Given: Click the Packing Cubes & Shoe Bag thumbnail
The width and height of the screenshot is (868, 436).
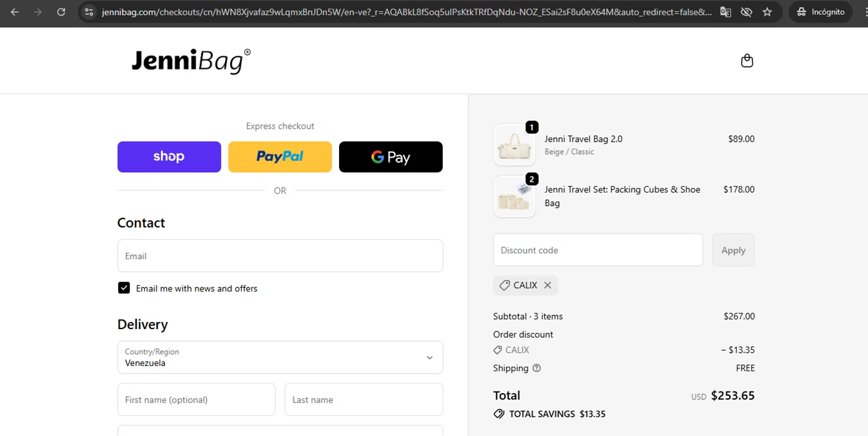Looking at the screenshot, I should pos(514,197).
